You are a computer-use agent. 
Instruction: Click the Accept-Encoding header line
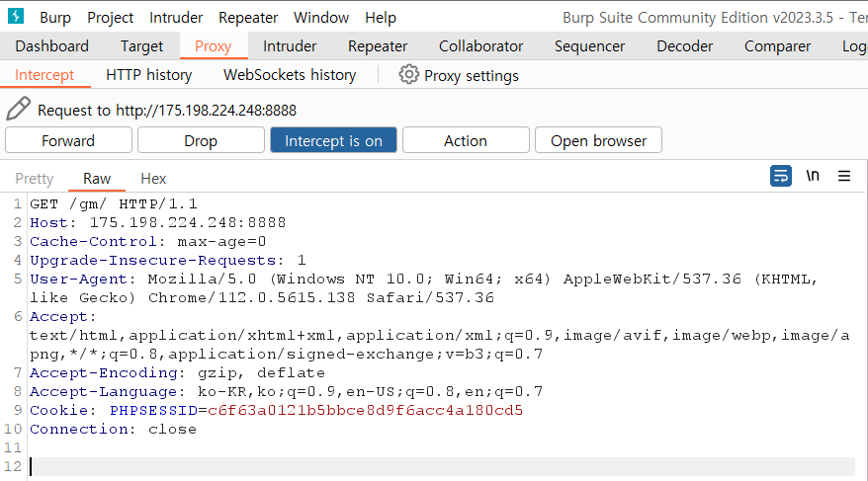[x=177, y=372]
